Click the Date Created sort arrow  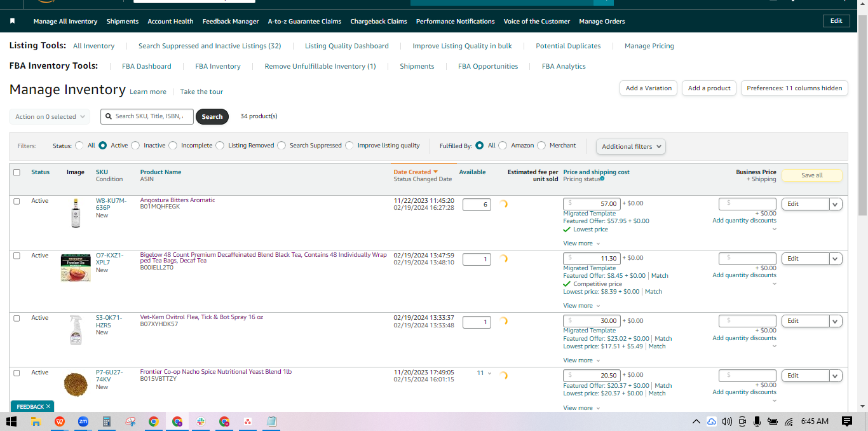[x=435, y=172]
